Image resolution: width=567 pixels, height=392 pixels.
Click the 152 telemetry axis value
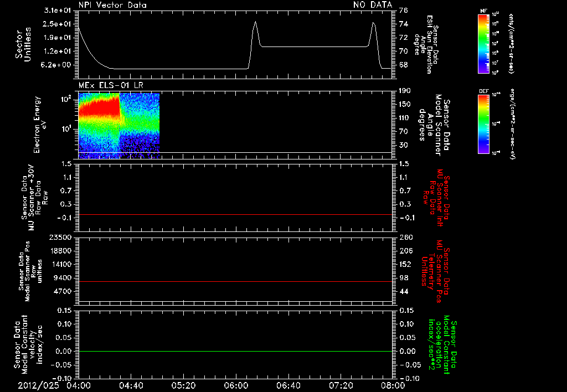pos(405,264)
